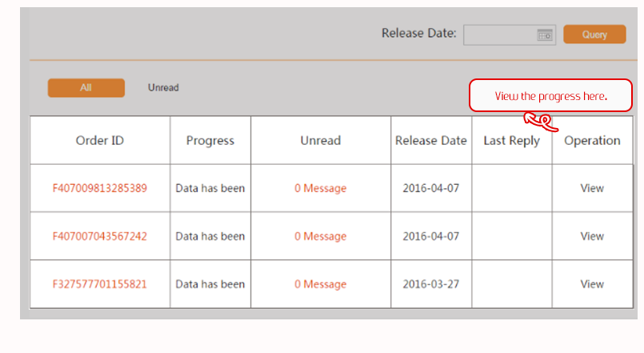
Task: View progress of order F407009813285389
Action: click(592, 188)
